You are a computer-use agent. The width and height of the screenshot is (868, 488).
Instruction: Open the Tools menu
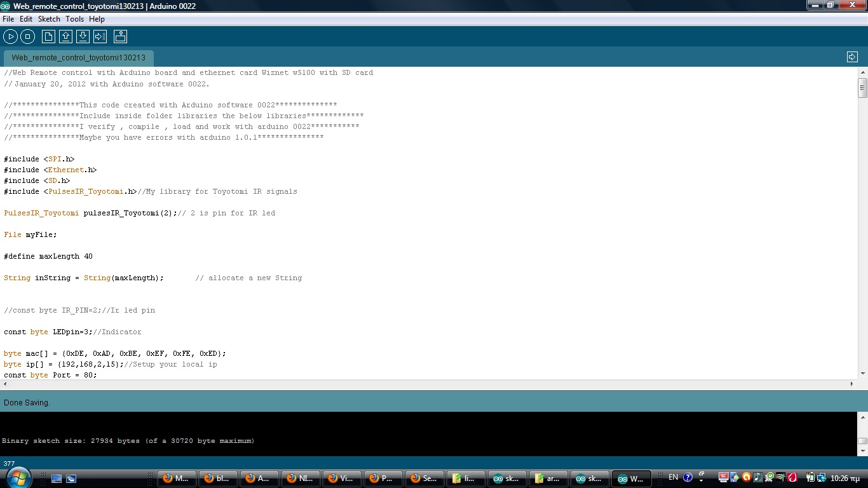pyautogui.click(x=74, y=19)
